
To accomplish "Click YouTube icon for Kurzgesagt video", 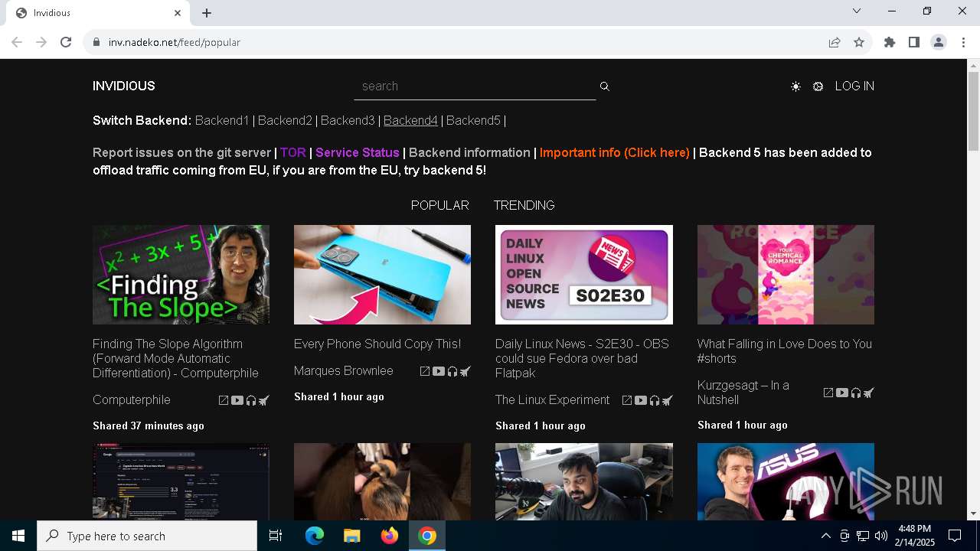I will [x=842, y=393].
